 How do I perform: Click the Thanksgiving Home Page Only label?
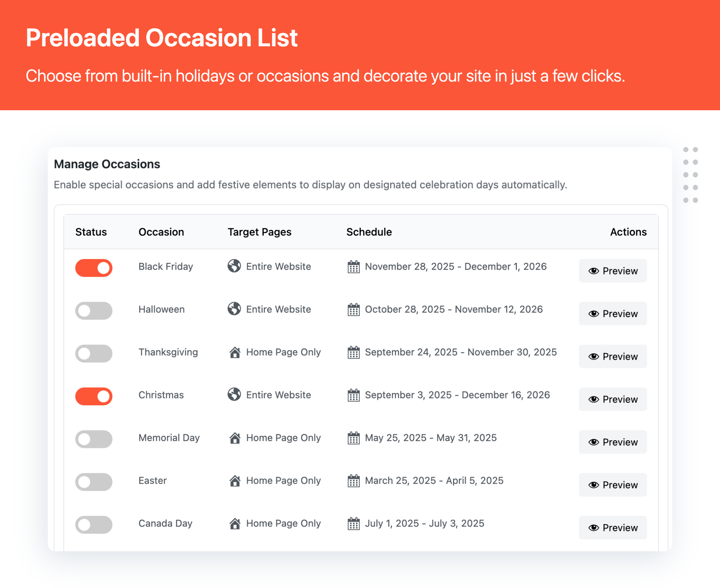click(x=283, y=352)
